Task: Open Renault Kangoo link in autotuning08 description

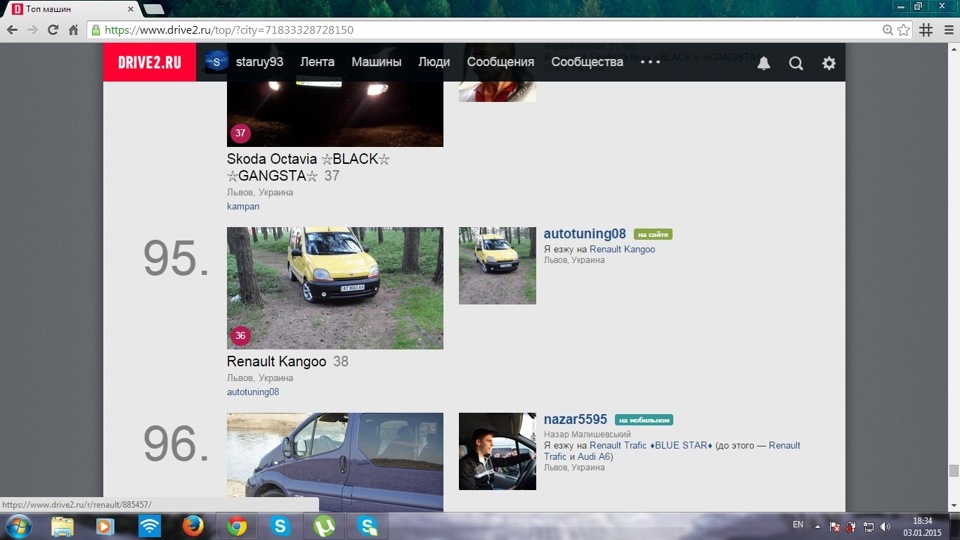Action: [622, 249]
